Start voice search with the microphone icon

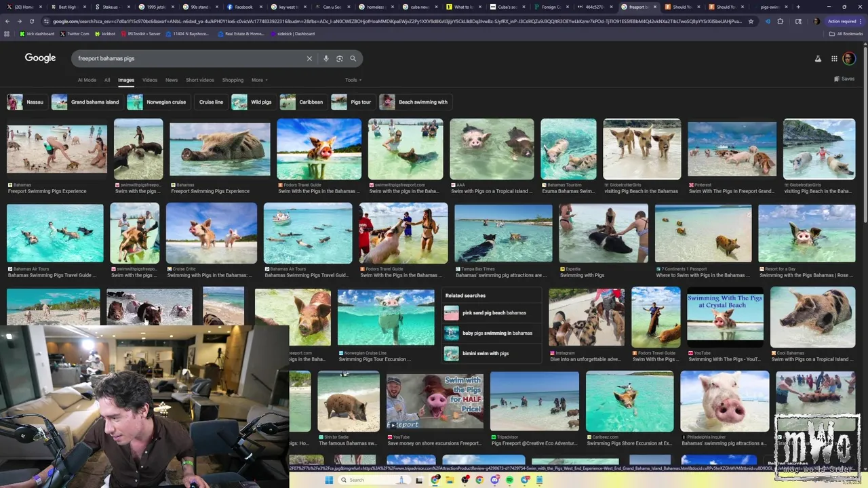point(326,58)
